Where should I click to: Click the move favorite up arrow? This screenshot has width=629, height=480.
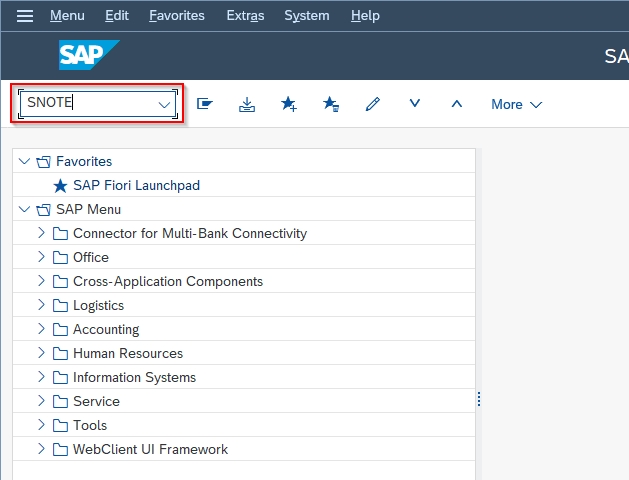point(457,104)
